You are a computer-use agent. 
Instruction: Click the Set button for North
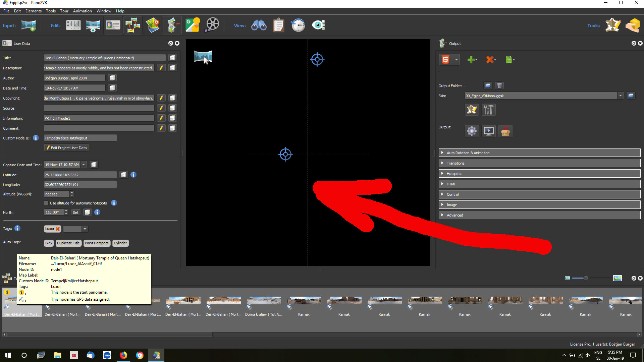(x=75, y=212)
